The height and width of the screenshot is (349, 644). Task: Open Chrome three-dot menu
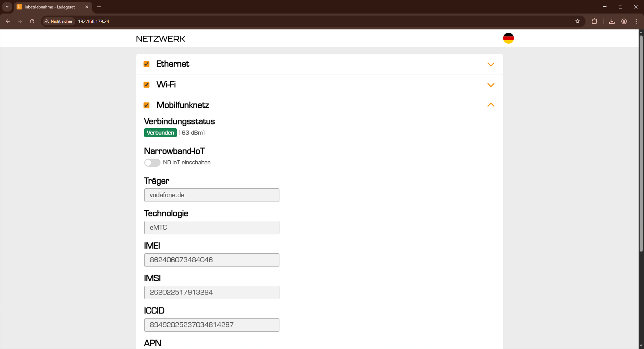tap(636, 21)
